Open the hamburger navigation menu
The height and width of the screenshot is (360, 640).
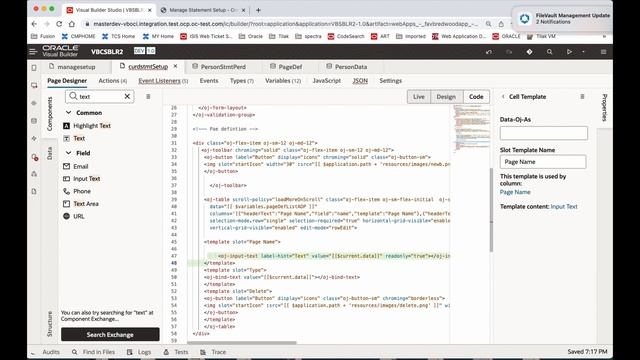33,52
